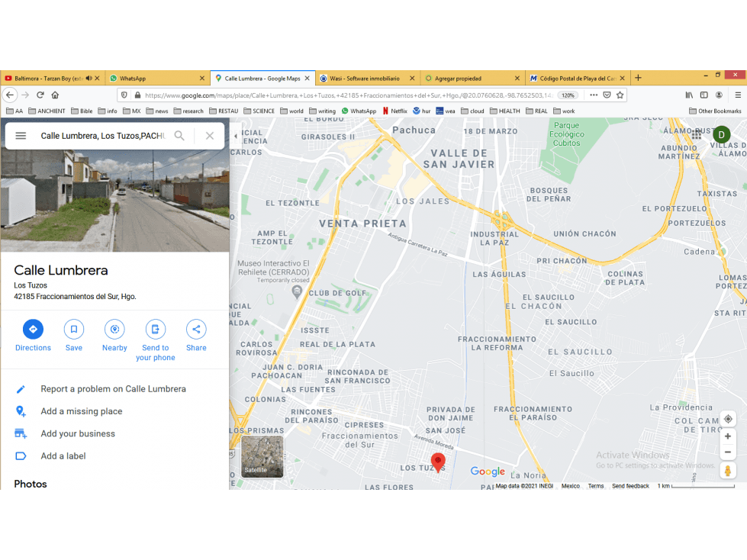The width and height of the screenshot is (747, 560).
Task: Click the Mexico region link
Action: coord(570,486)
